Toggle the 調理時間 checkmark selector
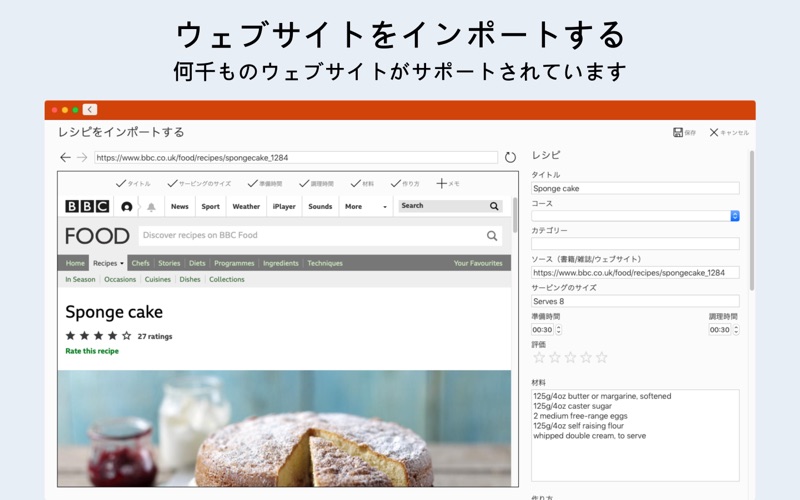This screenshot has height=500, width=800. click(316, 184)
